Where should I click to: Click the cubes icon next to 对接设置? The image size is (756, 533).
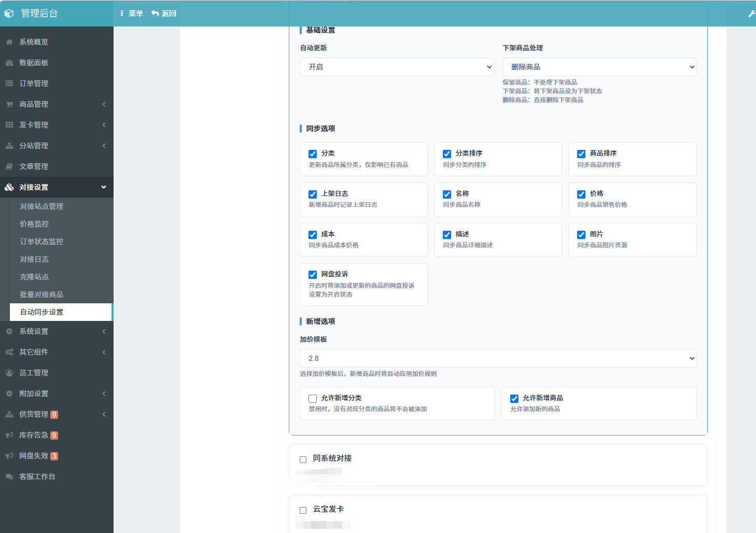pos(9,187)
